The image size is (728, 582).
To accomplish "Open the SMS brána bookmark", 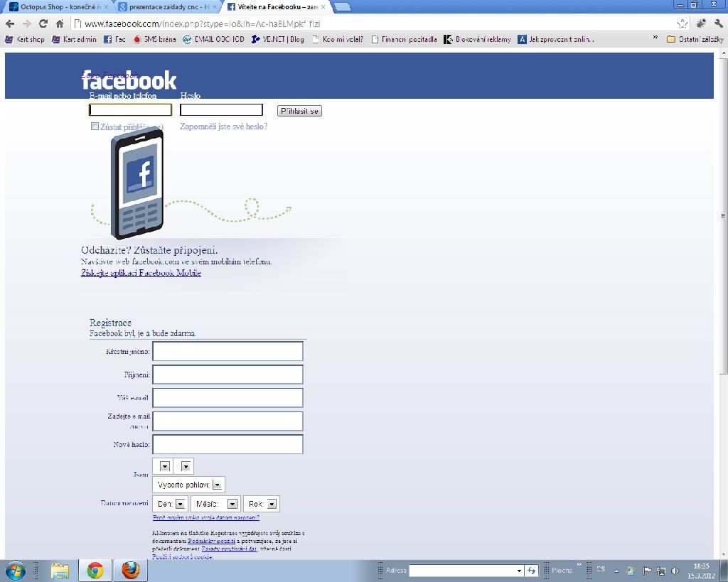I will (154, 40).
